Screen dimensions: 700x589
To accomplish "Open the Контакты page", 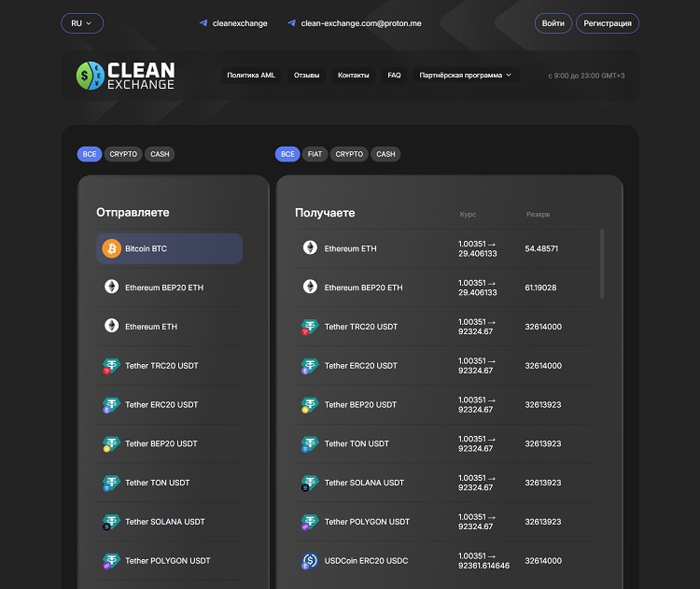I will pyautogui.click(x=353, y=75).
